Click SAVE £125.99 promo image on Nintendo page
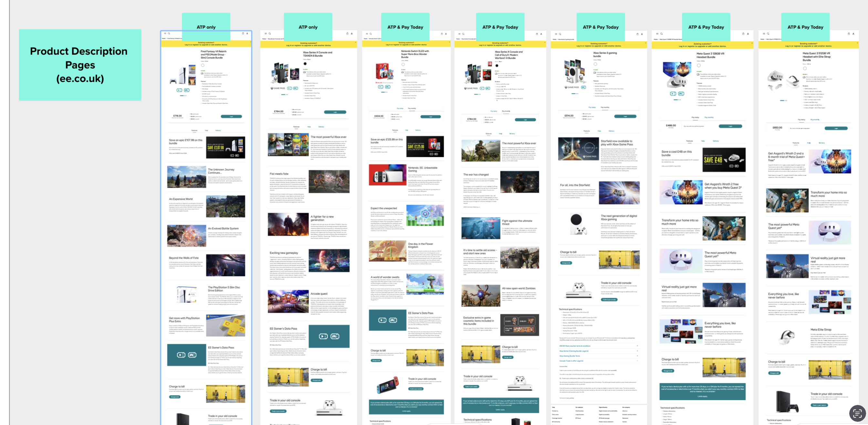Screen dimensions: 868x425 point(425,147)
